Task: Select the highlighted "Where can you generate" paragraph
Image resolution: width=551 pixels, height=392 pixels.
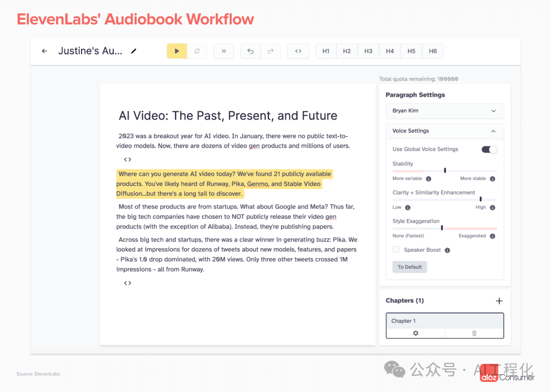Action: click(224, 184)
